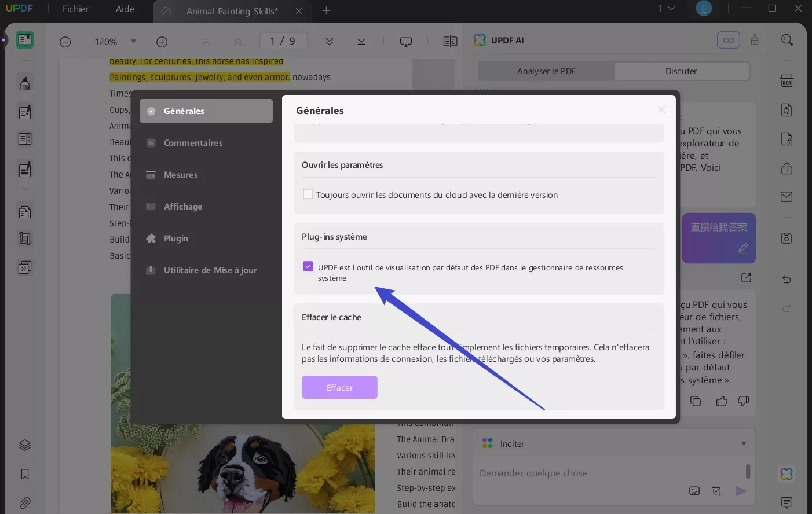Select the highlighter comment tool
This screenshot has height=514, width=812.
(25, 83)
